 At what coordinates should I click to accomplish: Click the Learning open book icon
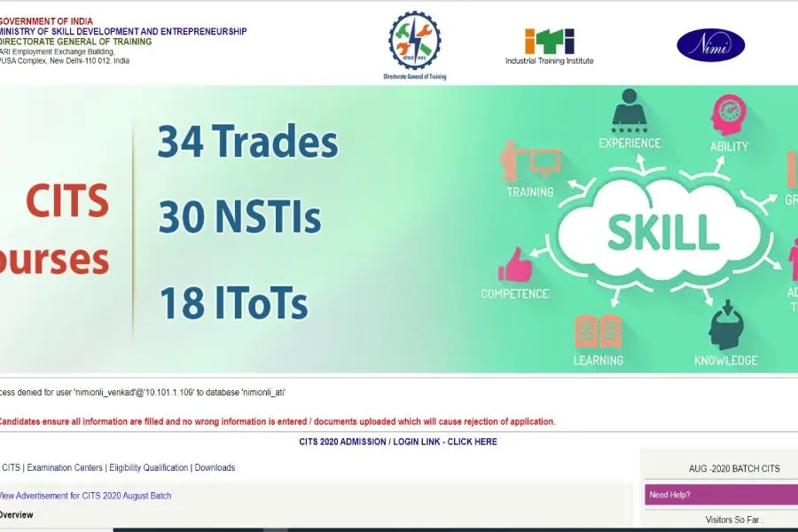(x=598, y=332)
